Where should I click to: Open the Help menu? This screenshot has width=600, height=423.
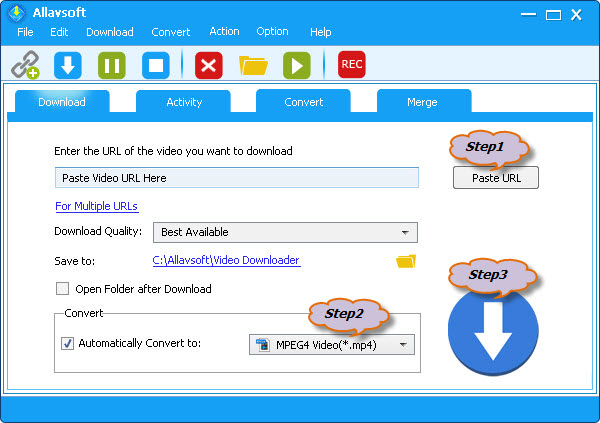coord(321,32)
